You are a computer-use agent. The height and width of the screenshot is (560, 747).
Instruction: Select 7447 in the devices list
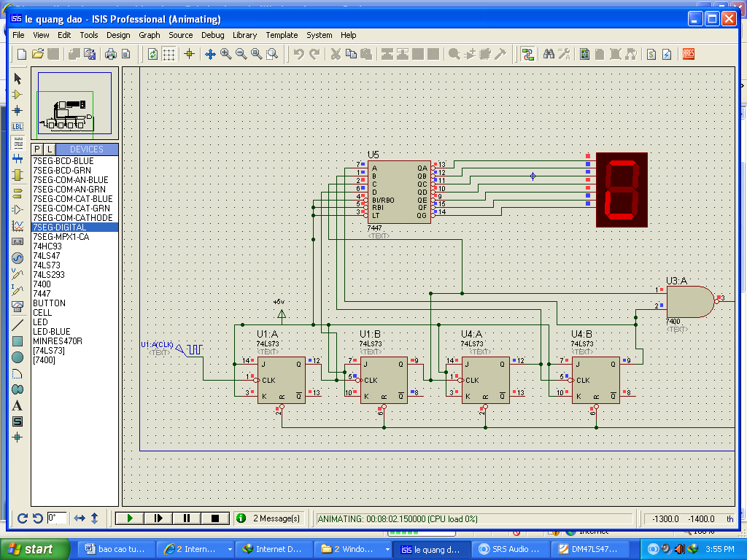point(75,294)
